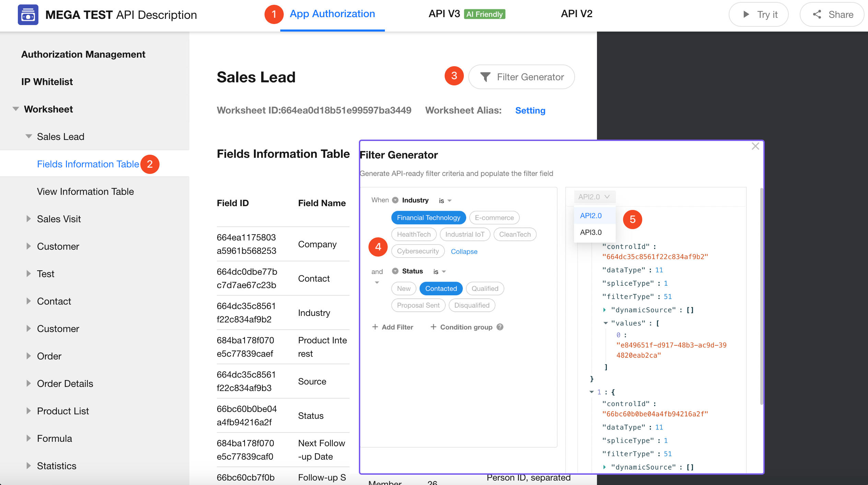Deselect the Financial Technology option

(428, 217)
